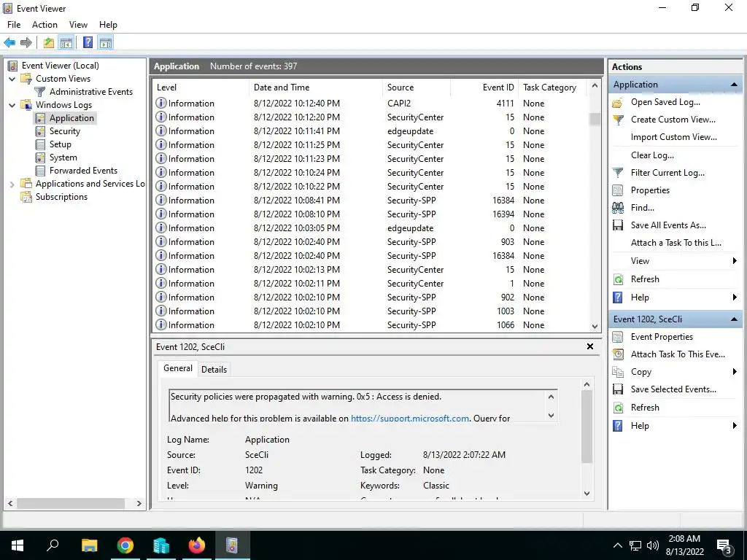Image resolution: width=747 pixels, height=560 pixels.
Task: Collapse the Application actions section
Action: [734, 85]
